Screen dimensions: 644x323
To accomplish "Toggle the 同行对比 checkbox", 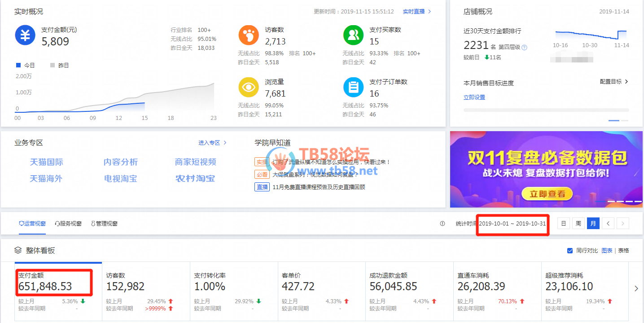I will (x=570, y=250).
